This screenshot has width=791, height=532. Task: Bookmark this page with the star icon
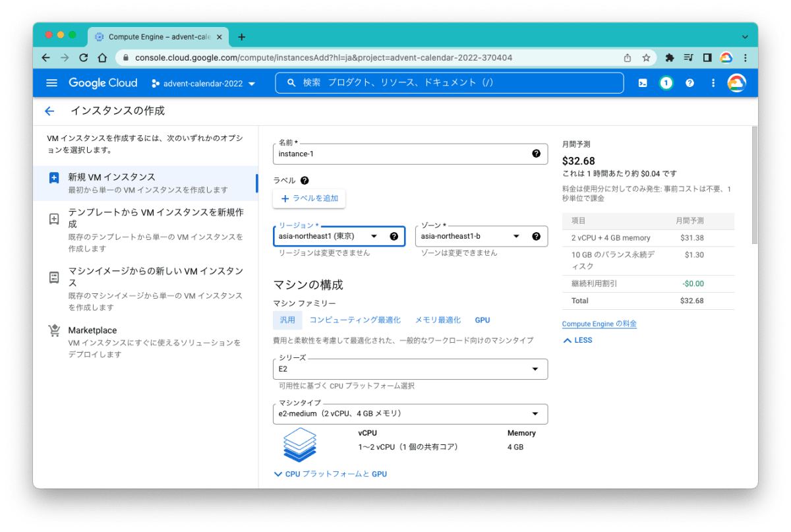[647, 57]
